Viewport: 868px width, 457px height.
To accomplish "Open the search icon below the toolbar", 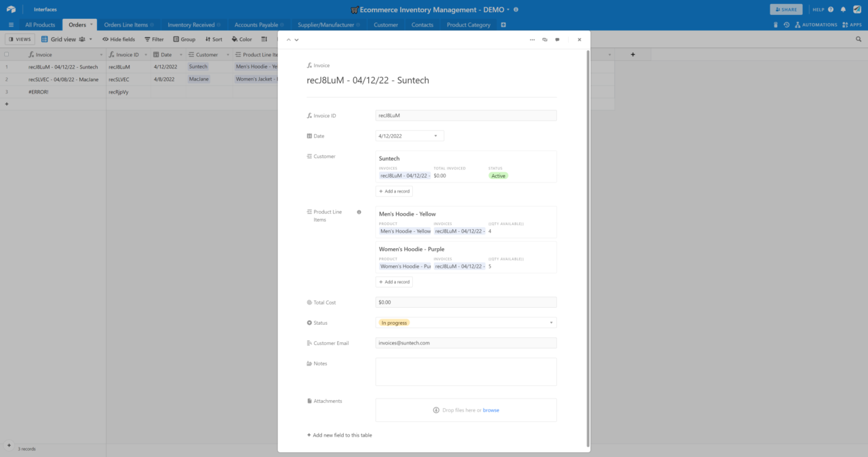I will (859, 39).
